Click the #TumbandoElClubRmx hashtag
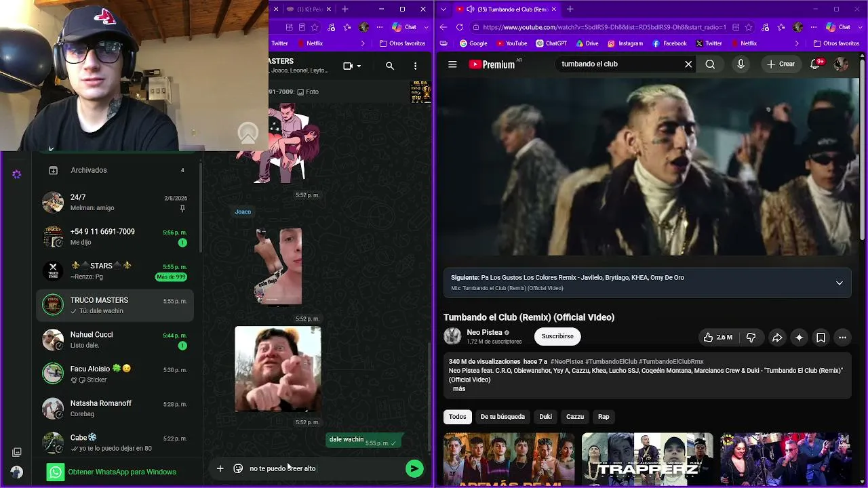The height and width of the screenshot is (488, 868). click(x=671, y=362)
